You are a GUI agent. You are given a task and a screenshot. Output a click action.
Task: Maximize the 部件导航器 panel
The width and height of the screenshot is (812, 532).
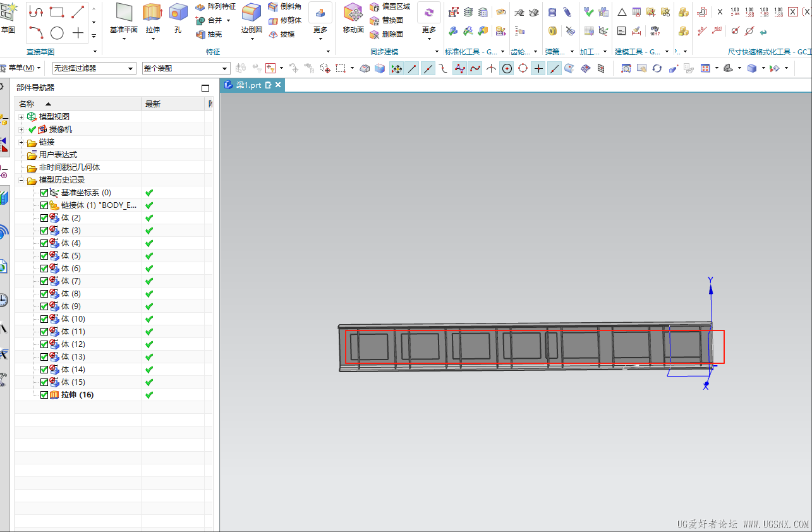pyautogui.click(x=205, y=88)
